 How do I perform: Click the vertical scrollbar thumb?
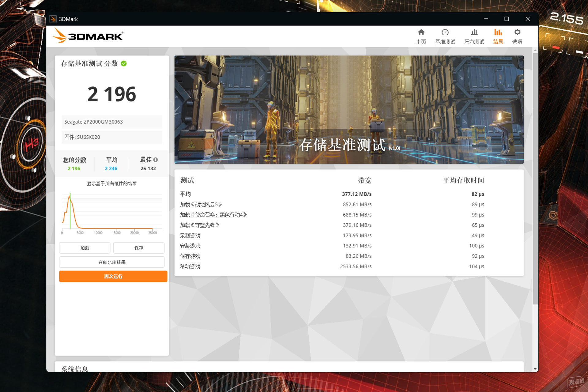(x=535, y=179)
